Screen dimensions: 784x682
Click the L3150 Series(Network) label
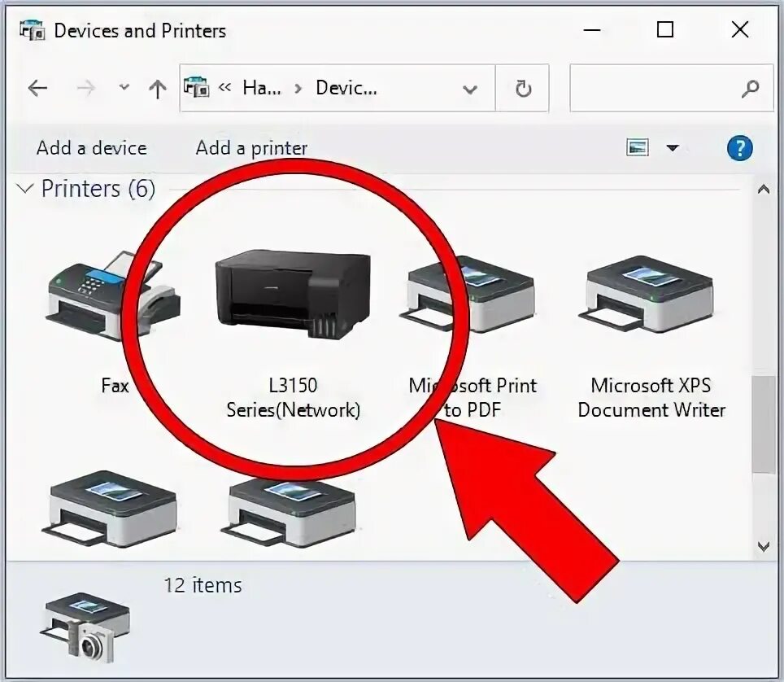(x=294, y=398)
